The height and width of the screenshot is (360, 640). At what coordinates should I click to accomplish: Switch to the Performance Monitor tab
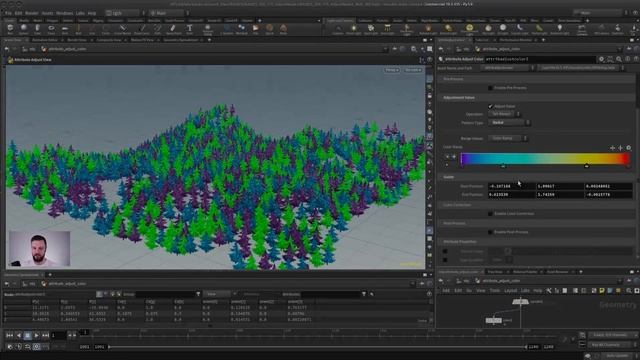point(516,40)
